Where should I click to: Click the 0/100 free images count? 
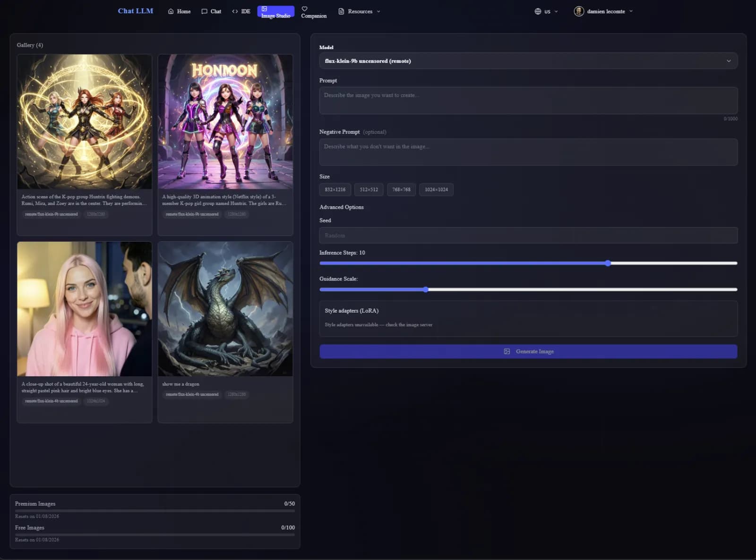tap(288, 527)
